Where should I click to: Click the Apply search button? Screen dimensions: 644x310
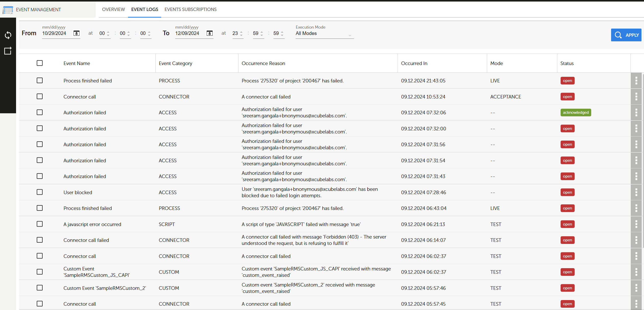(x=626, y=35)
